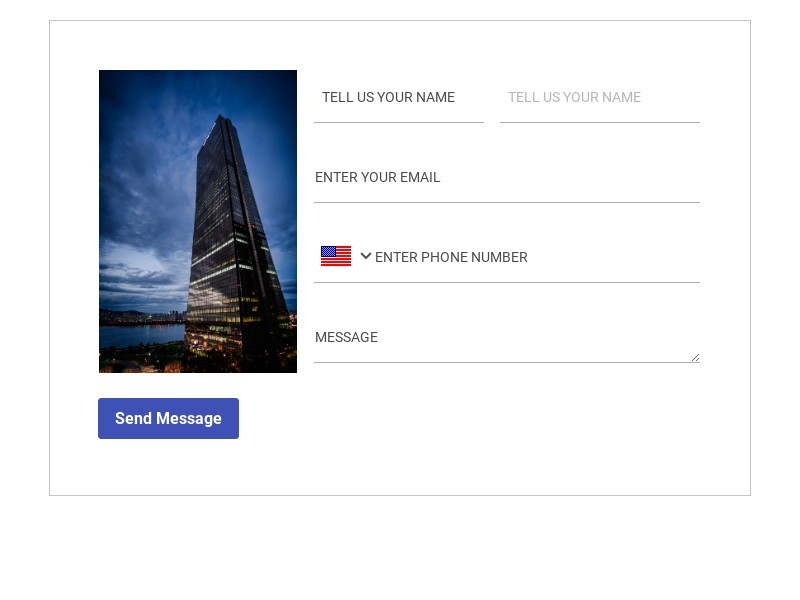Click the gray placeholder name field
The height and width of the screenshot is (600, 800).
pos(599,98)
